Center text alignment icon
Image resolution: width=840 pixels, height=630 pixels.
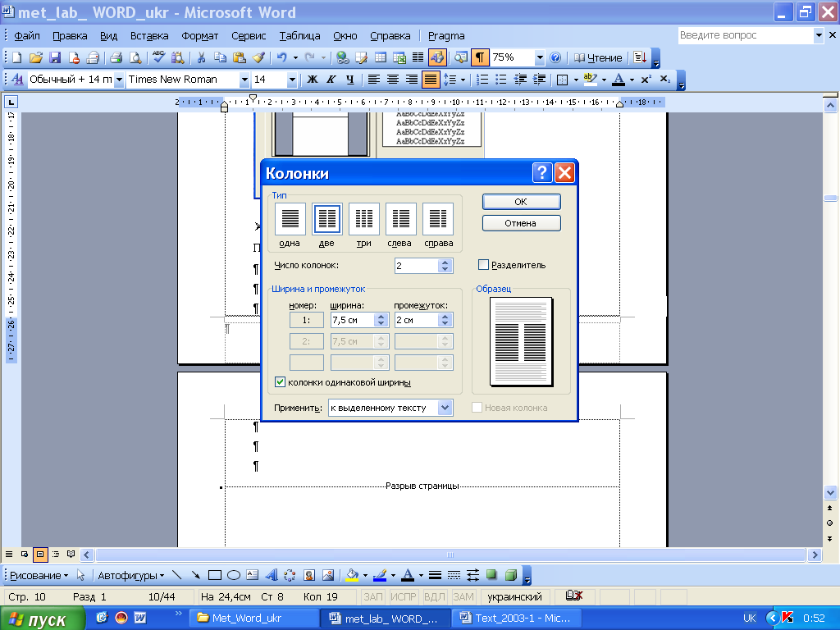tap(393, 80)
